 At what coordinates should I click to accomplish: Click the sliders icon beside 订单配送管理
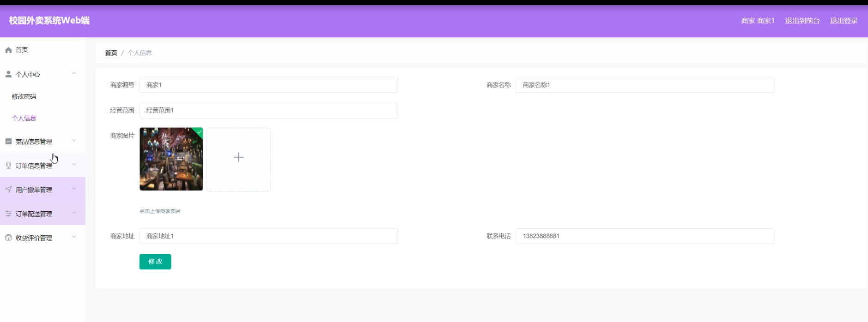(x=8, y=213)
